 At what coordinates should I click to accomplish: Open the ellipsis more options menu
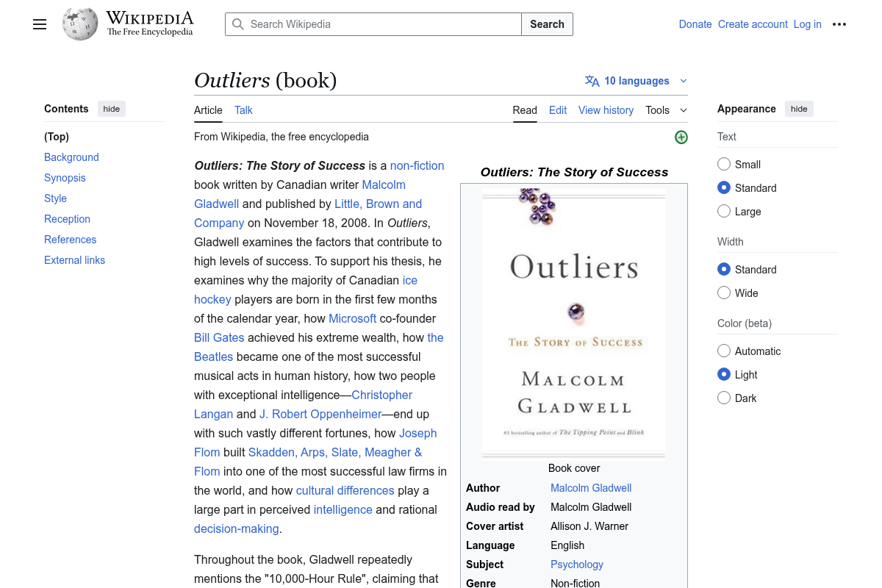point(839,24)
